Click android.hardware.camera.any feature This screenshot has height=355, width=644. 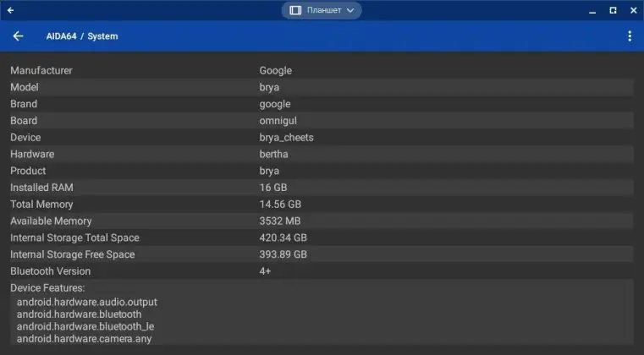tap(84, 339)
